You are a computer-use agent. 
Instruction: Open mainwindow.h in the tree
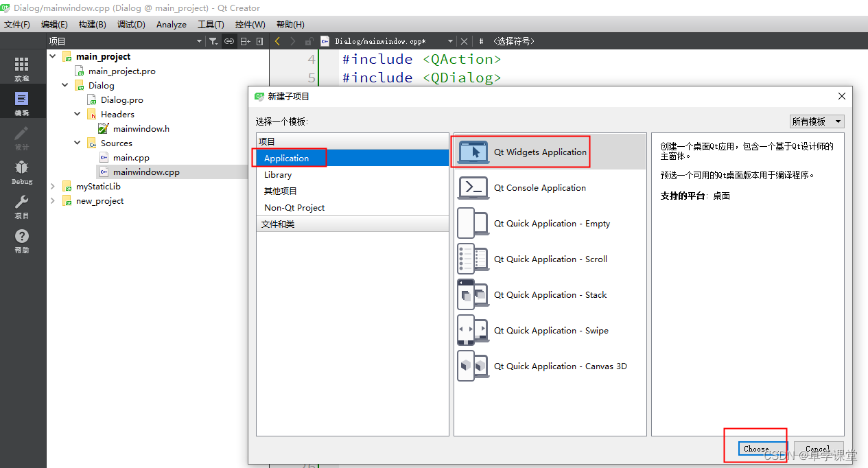pos(141,128)
